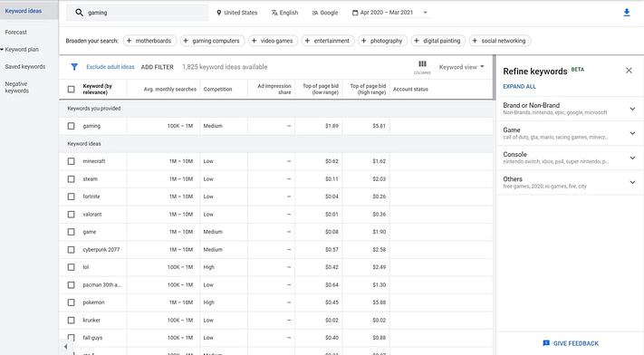Screen dimensions: 644x355
Task: Check the minecraft keyword checkbox
Action: [71, 161]
